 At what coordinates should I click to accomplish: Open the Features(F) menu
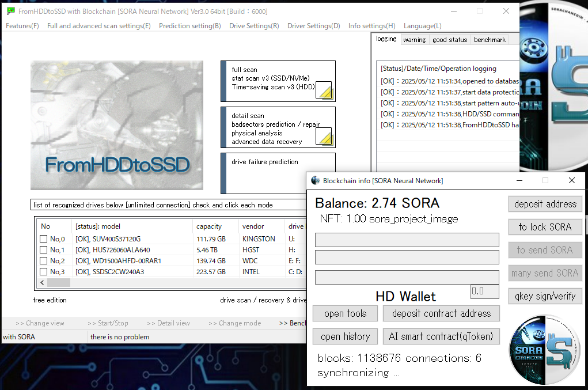point(22,26)
